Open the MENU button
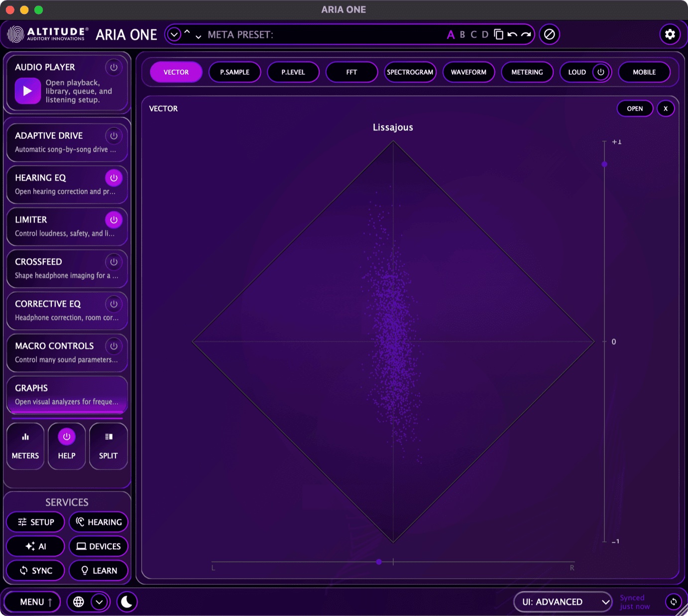This screenshot has width=688, height=616. (32, 602)
